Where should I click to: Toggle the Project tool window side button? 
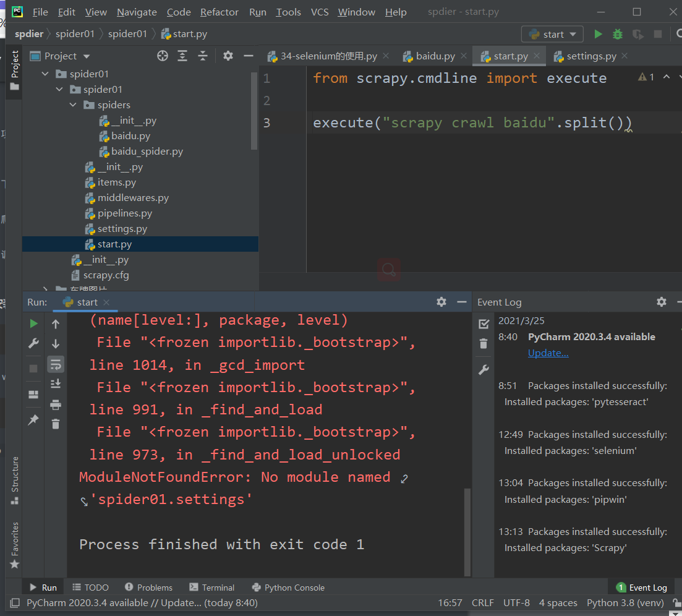14,71
